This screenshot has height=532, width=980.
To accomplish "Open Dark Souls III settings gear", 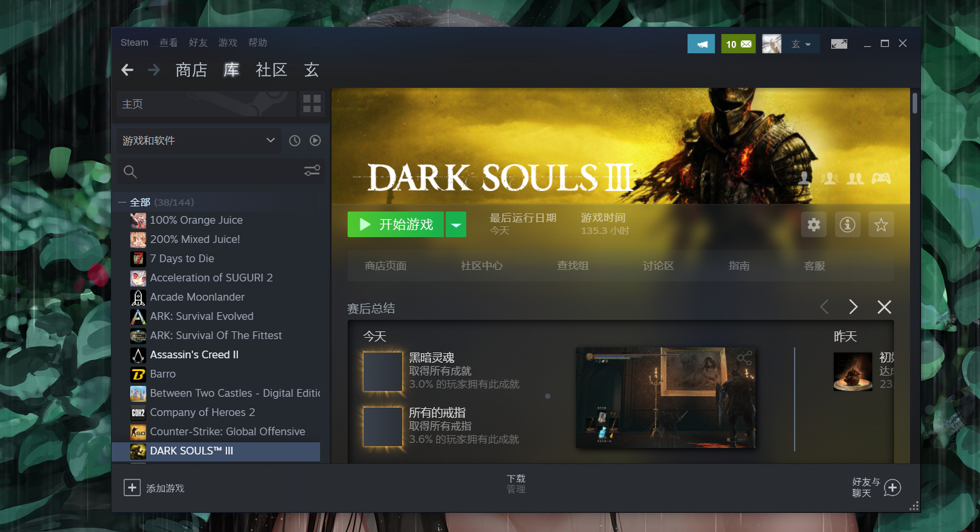I will tap(814, 224).
